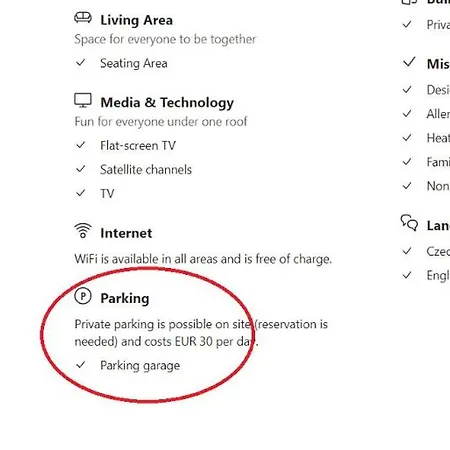Click the private parking cost description
The image size is (450, 450).
tap(201, 333)
